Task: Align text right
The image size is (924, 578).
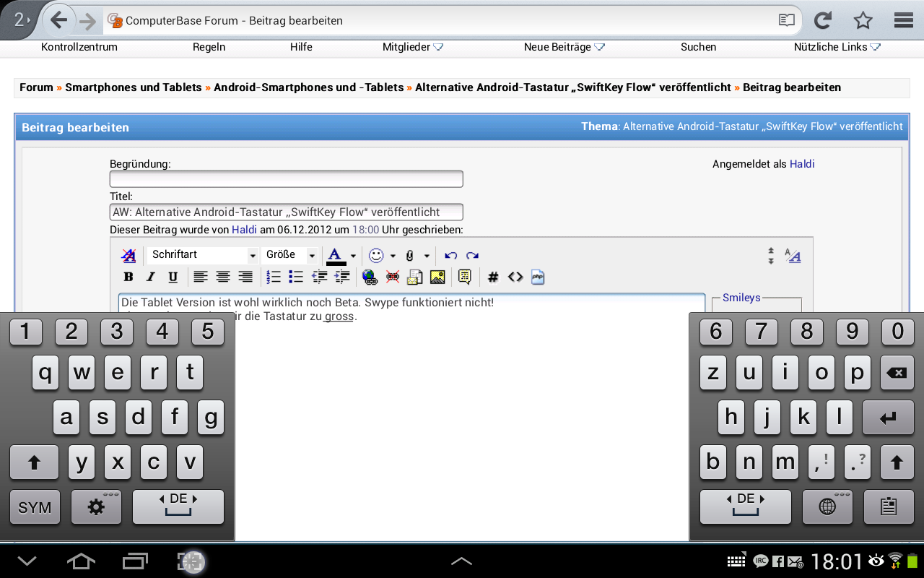Action: [245, 277]
